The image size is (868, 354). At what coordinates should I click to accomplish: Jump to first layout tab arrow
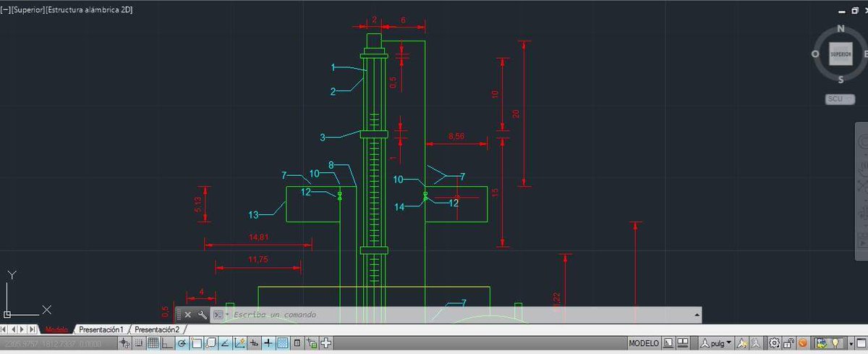pos(5,329)
